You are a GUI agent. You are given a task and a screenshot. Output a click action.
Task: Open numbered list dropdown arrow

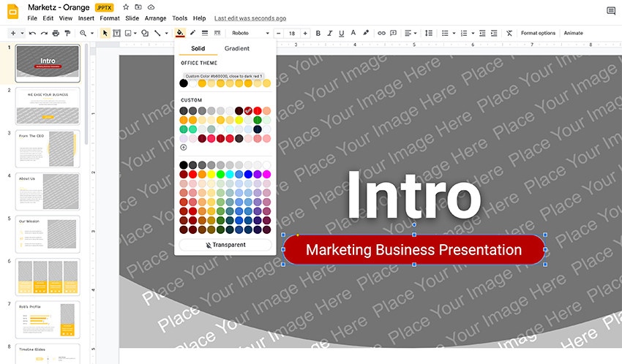pos(473,34)
